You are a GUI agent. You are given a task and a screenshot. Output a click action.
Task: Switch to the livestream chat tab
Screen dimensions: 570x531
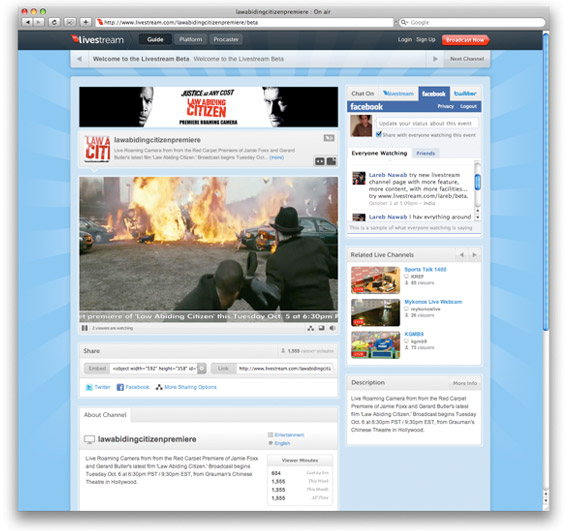[x=398, y=94]
